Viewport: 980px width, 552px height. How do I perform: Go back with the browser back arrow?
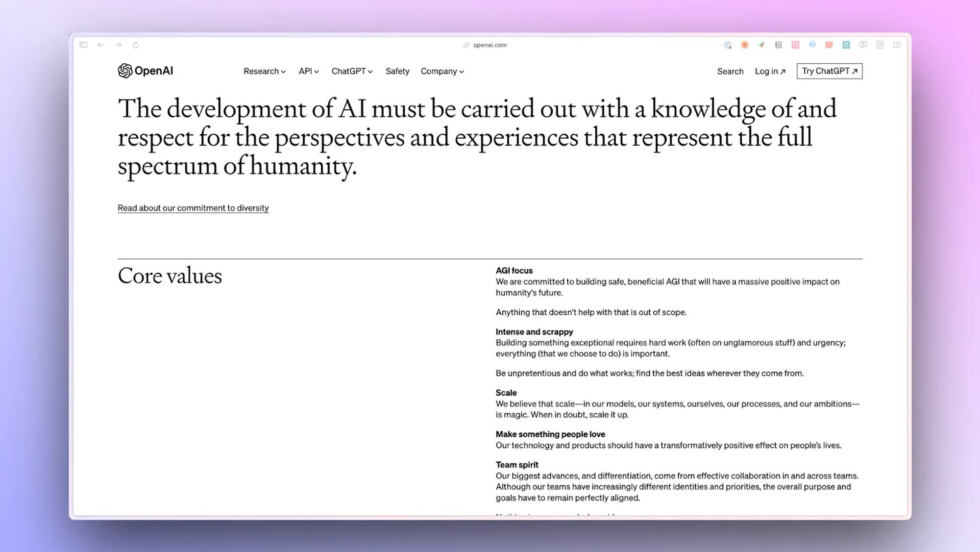[101, 45]
